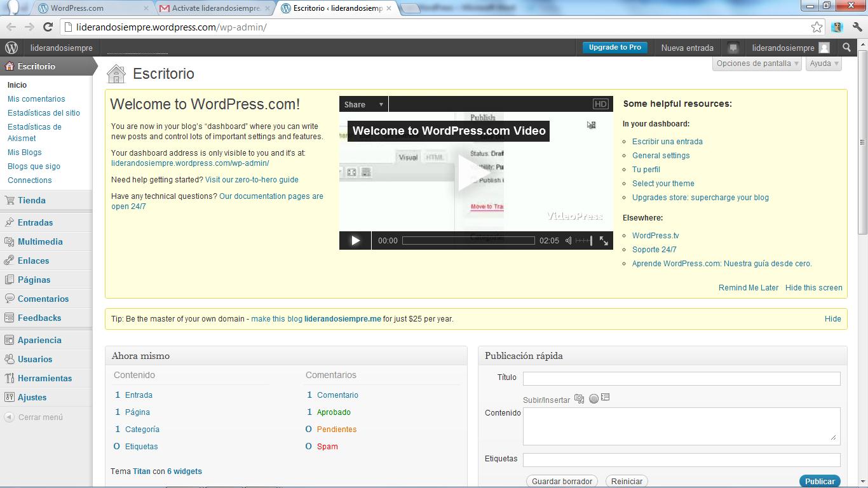The image size is (868, 488).
Task: Click the Título input field
Action: [x=682, y=379]
